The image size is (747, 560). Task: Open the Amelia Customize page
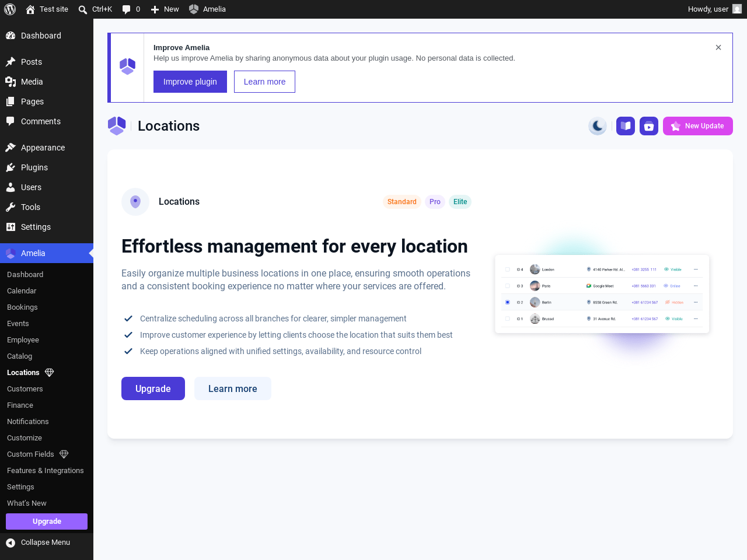point(47,438)
